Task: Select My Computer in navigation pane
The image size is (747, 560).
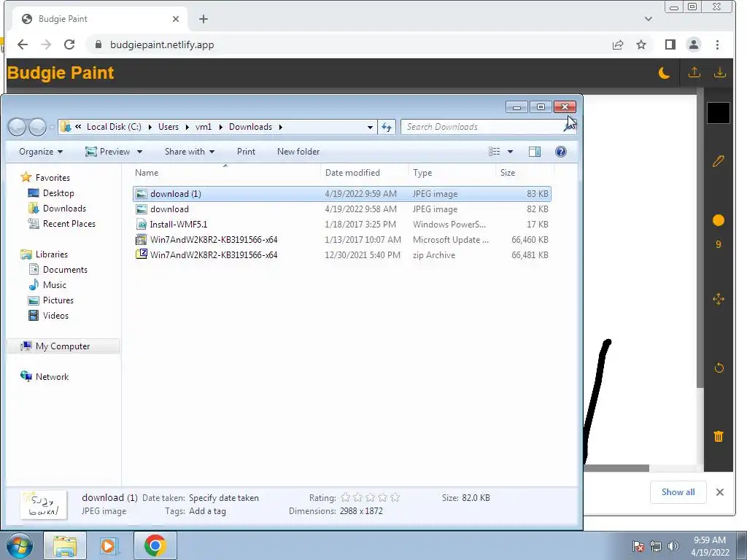Action: point(63,346)
